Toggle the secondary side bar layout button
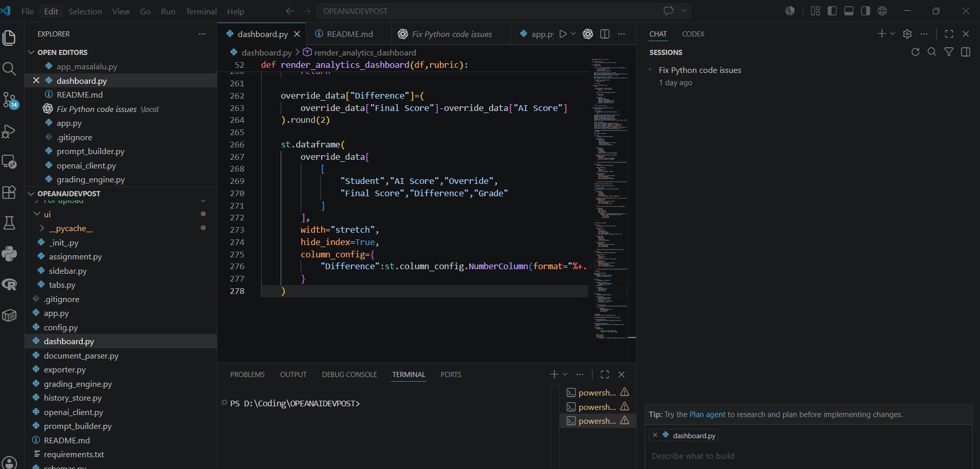The height and width of the screenshot is (469, 980). click(x=865, y=11)
